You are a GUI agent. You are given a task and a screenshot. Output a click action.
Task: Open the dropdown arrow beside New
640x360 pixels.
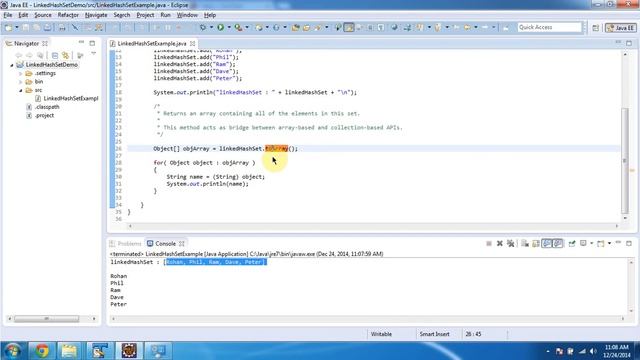pos(17,27)
